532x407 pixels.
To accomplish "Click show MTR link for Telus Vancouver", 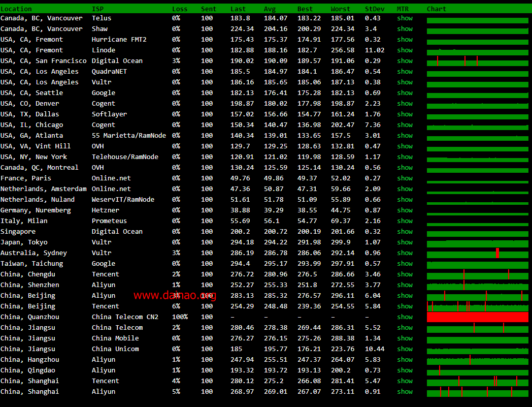I will click(405, 18).
